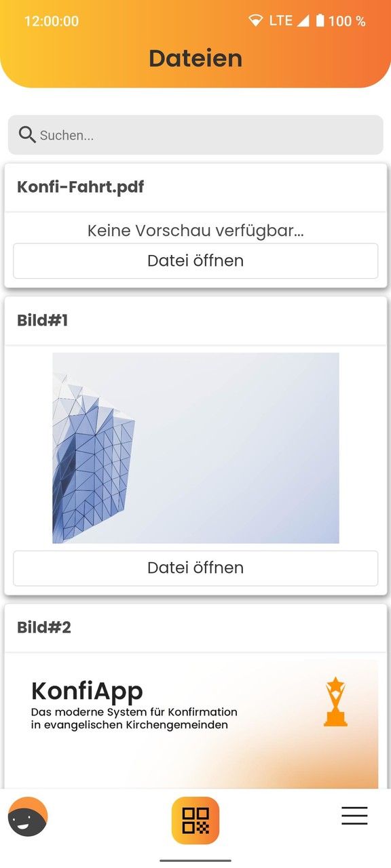Focus the Suchen... search field
Image resolution: width=391 pixels, height=868 pixels.
[x=195, y=135]
